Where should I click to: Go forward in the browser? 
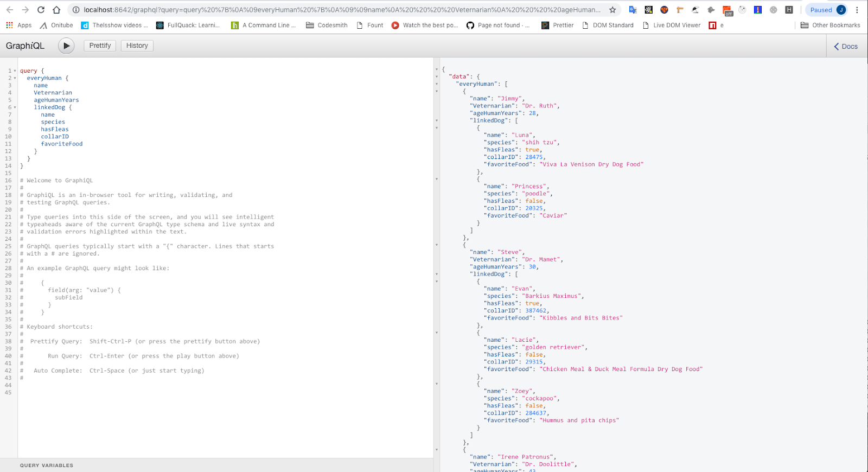(x=25, y=10)
